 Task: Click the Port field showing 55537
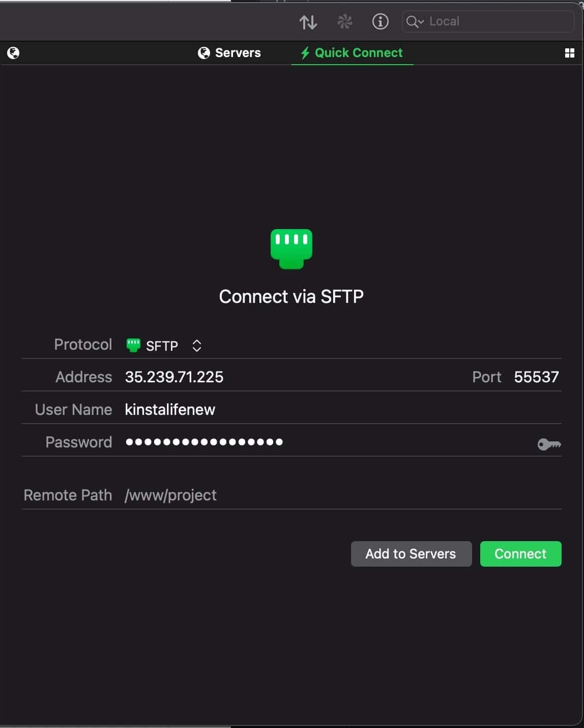point(537,377)
